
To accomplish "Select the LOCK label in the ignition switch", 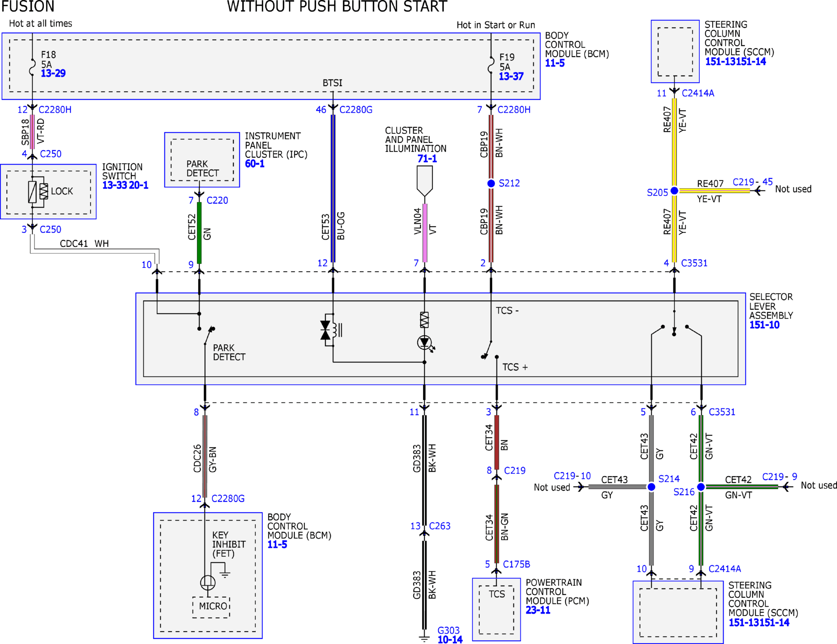I will [62, 191].
